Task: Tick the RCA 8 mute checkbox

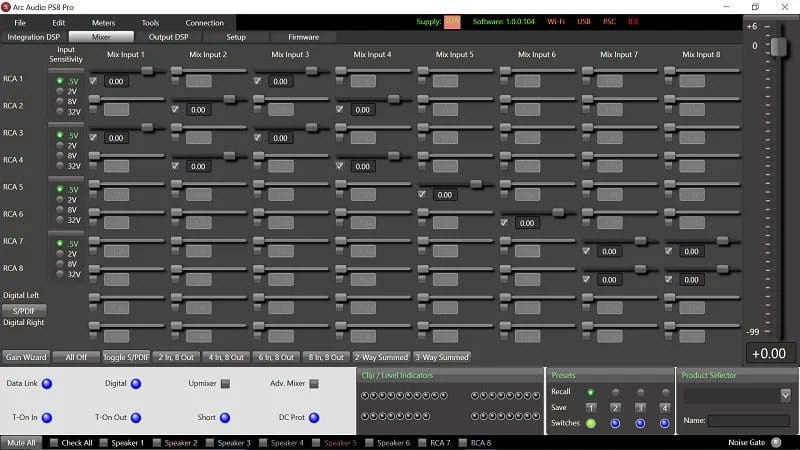Action: click(x=463, y=443)
